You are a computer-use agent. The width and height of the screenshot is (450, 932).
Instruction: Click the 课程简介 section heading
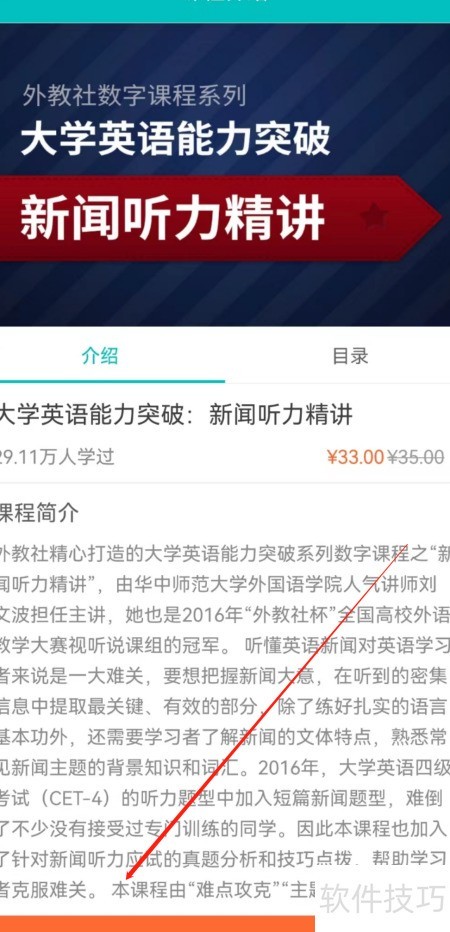[x=39, y=513]
